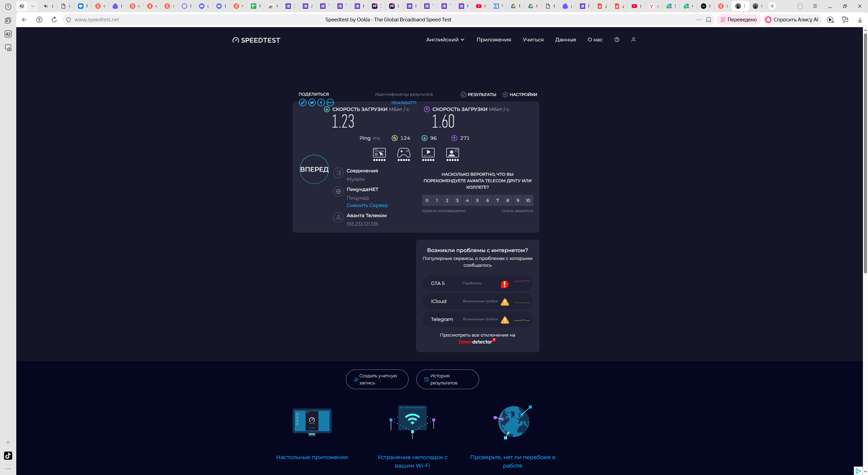The width and height of the screenshot is (868, 475).
Task: Click the page vertical scrollbar
Action: (865, 153)
